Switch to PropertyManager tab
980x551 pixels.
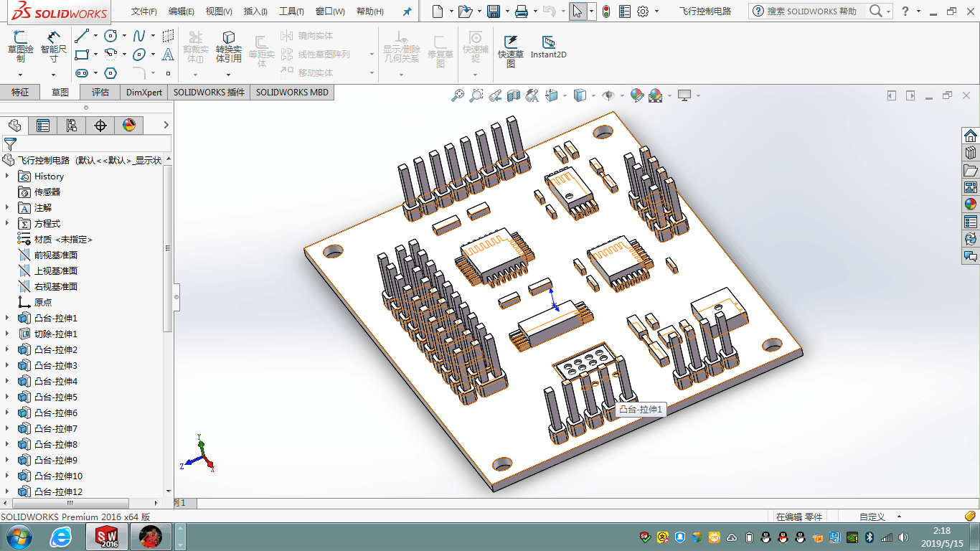point(43,126)
